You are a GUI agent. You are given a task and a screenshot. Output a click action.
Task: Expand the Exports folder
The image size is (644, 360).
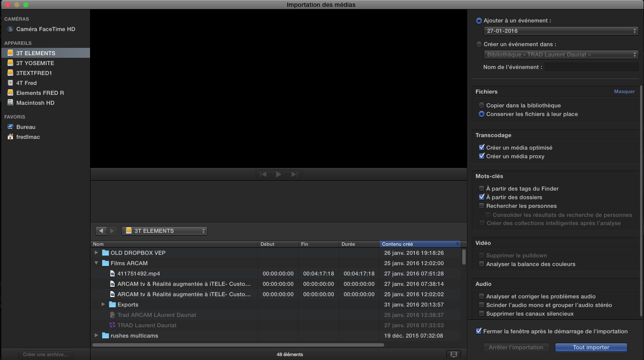click(103, 304)
